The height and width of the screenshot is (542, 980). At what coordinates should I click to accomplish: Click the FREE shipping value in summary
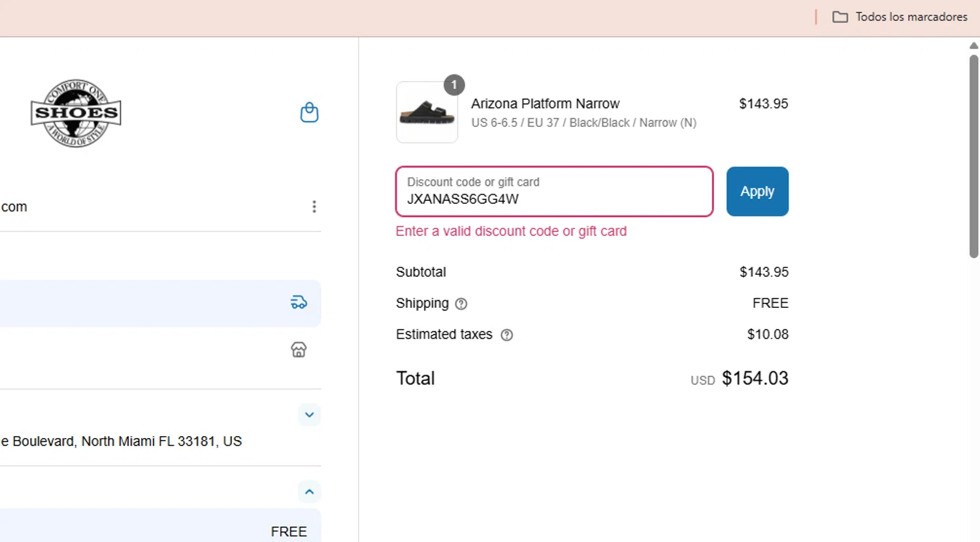[770, 303]
